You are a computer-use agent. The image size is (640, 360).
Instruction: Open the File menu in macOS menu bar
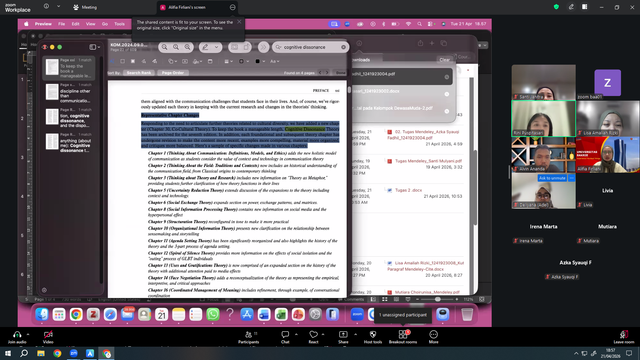point(61,24)
